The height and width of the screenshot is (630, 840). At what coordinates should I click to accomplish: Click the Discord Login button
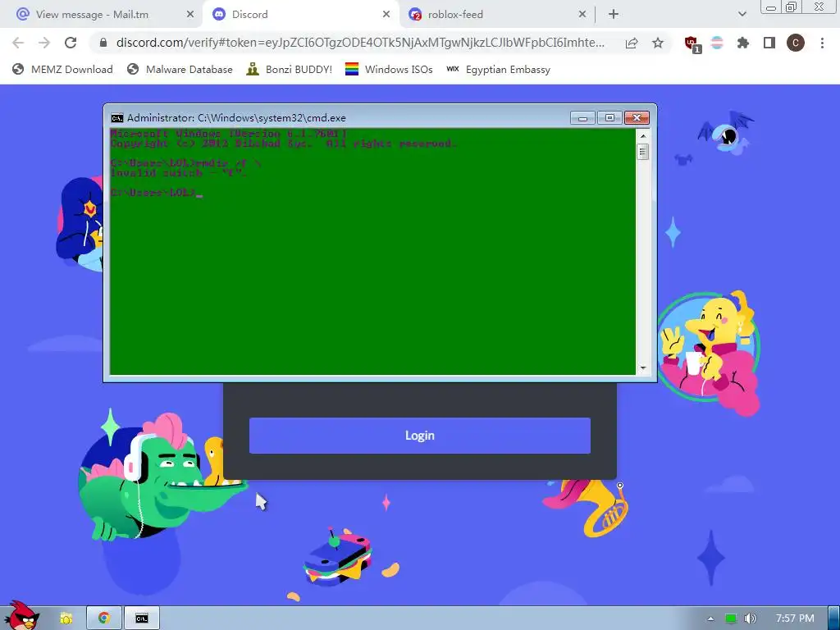coord(420,436)
